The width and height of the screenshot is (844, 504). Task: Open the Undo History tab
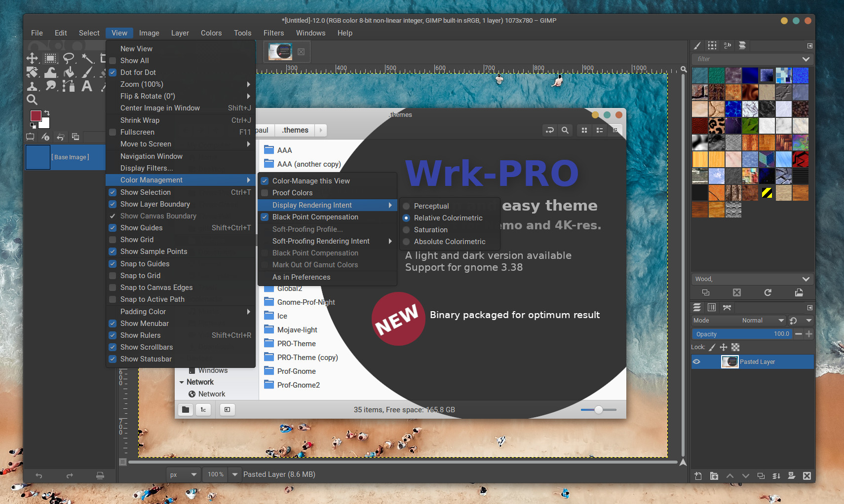60,137
